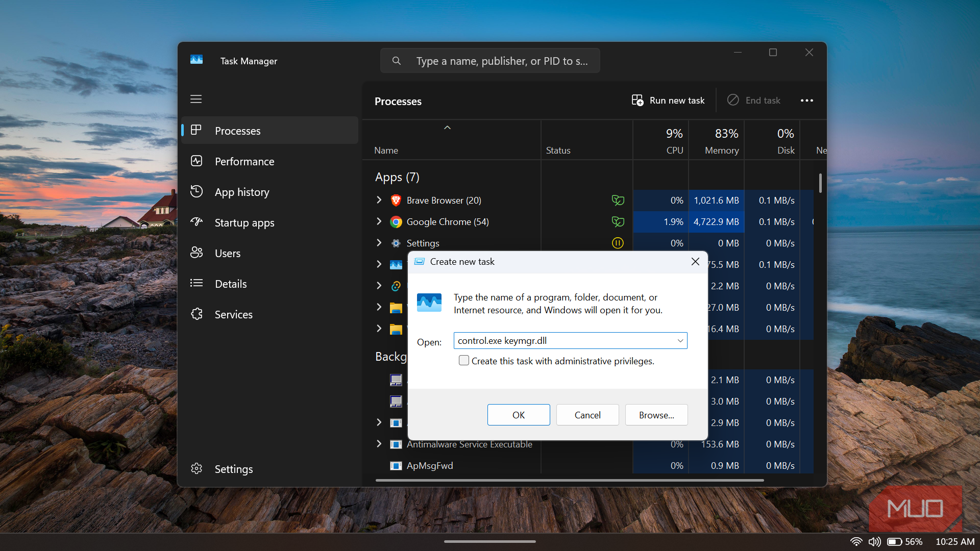Go to the Processes page in the sidebar
This screenshot has height=551, width=980.
(270, 131)
